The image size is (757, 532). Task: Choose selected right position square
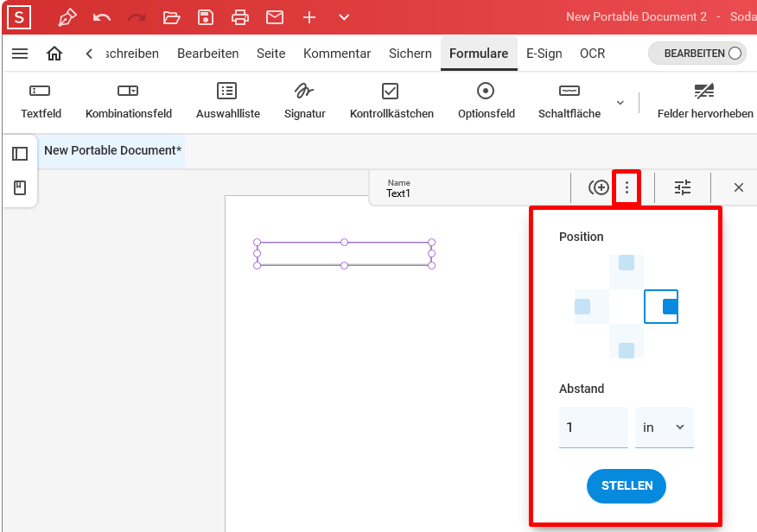[661, 307]
